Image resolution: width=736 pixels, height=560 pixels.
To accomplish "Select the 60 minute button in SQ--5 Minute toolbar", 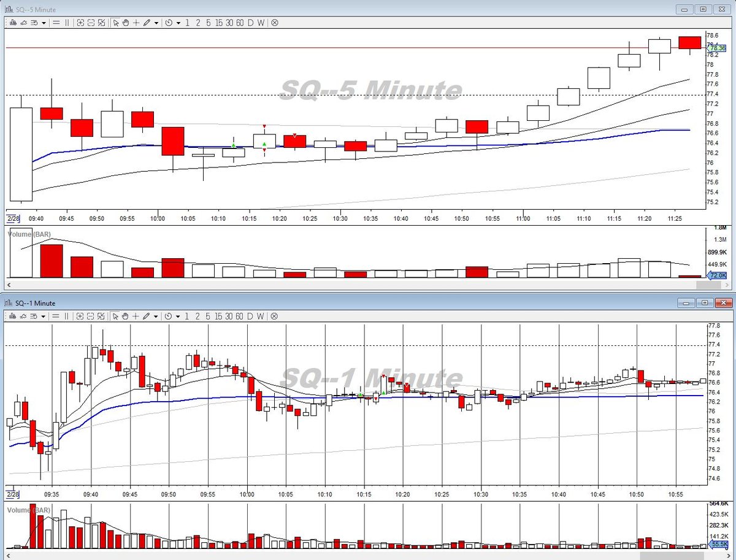I will click(x=240, y=23).
